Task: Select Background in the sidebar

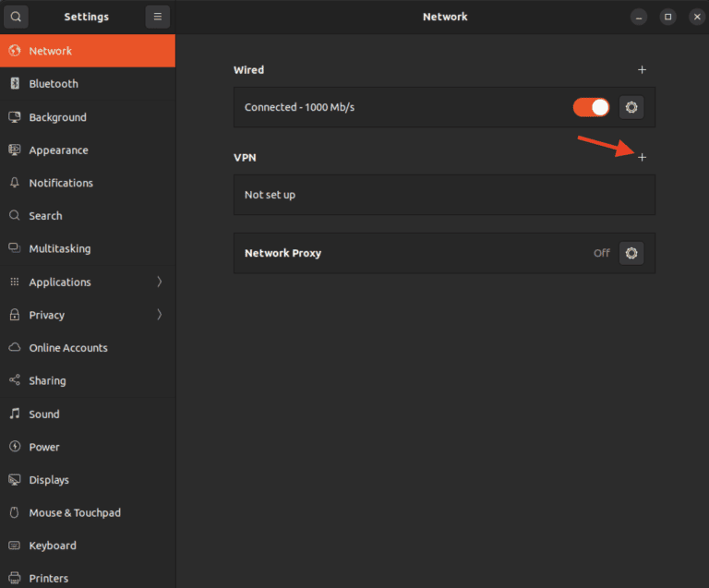Action: point(57,117)
